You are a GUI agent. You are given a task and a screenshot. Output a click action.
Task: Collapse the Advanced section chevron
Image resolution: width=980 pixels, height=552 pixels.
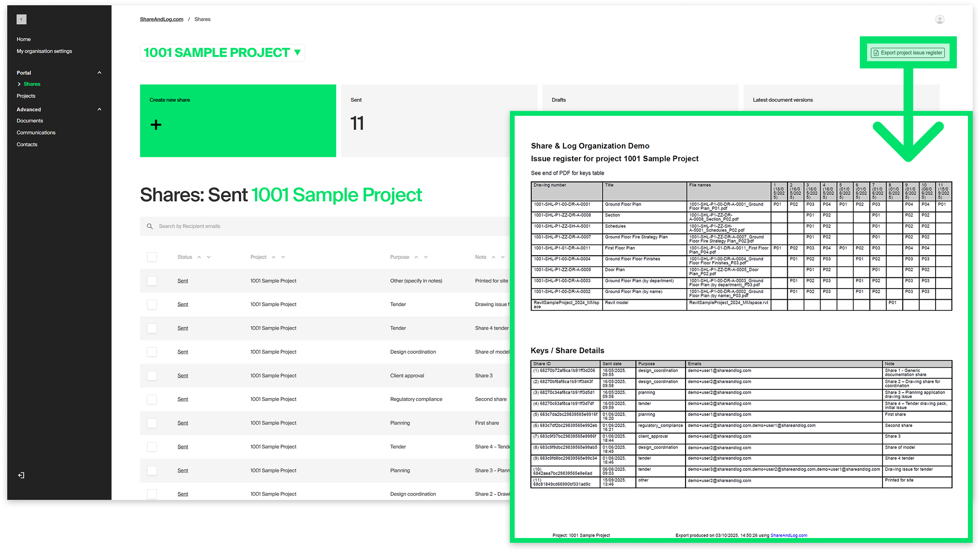[99, 109]
